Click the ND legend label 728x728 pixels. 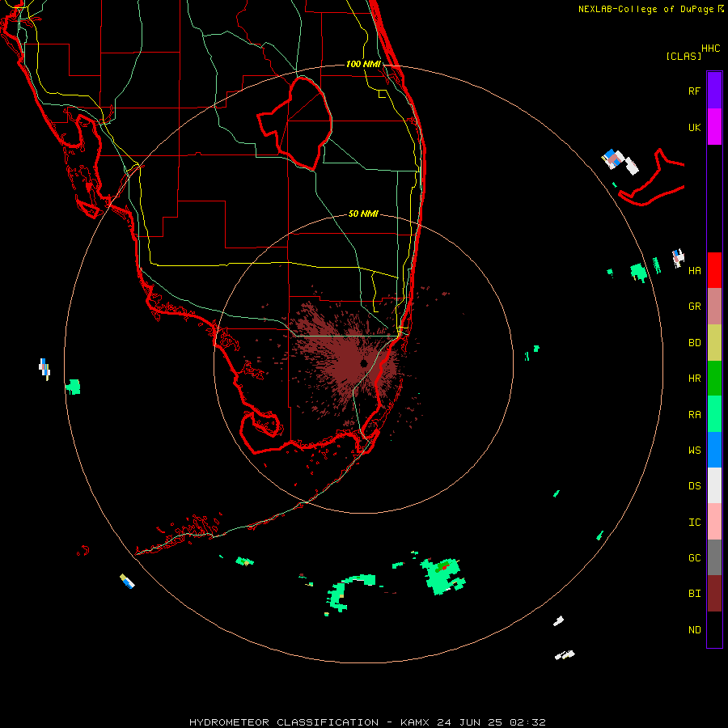694,630
